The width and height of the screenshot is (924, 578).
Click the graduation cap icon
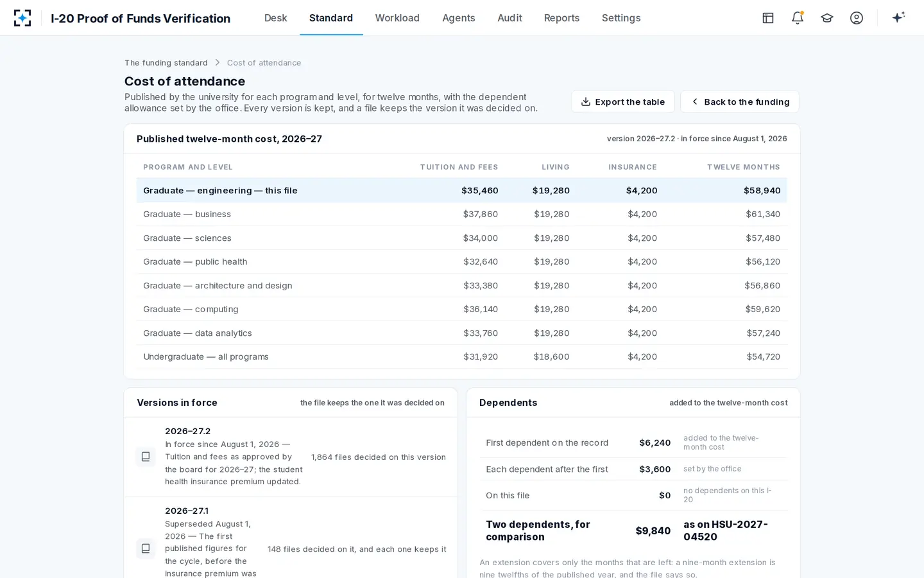point(827,18)
